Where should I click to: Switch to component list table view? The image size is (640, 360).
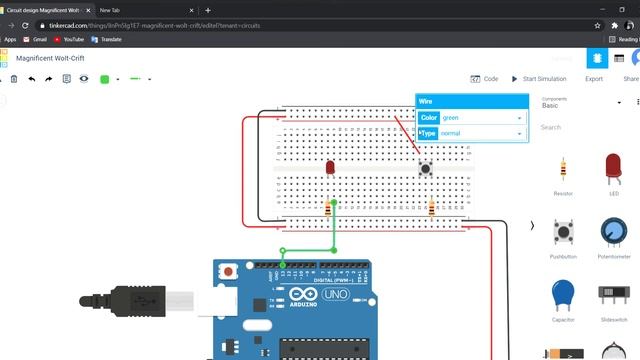click(619, 58)
